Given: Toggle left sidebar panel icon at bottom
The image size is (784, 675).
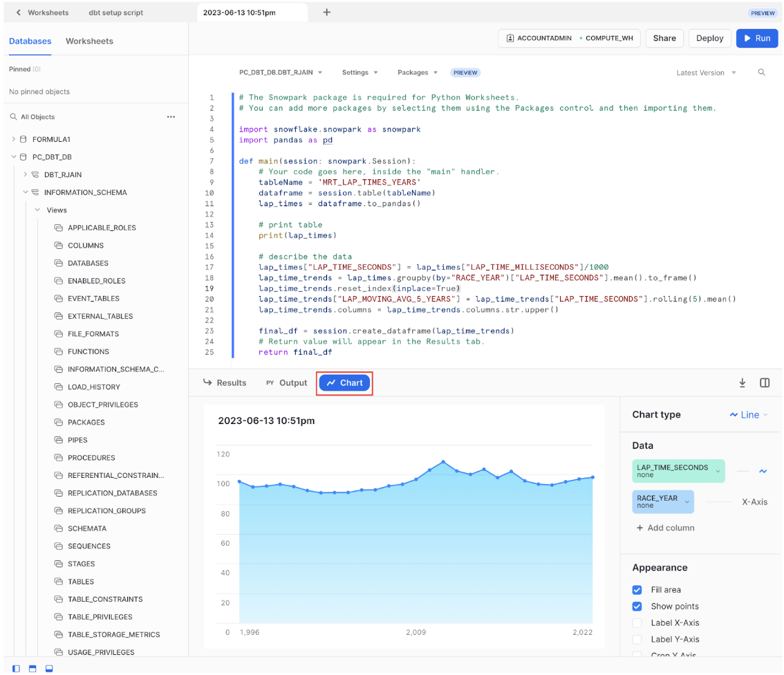Looking at the screenshot, I should pos(17,669).
